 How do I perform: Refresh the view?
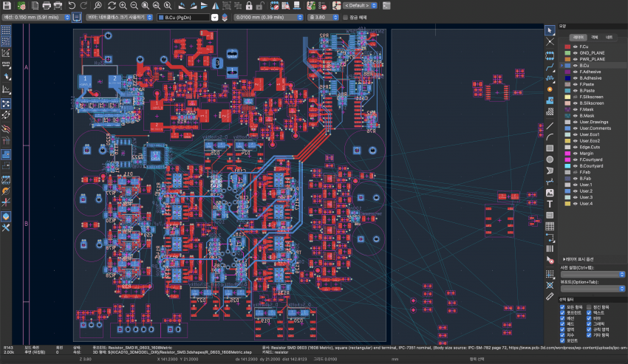(112, 6)
